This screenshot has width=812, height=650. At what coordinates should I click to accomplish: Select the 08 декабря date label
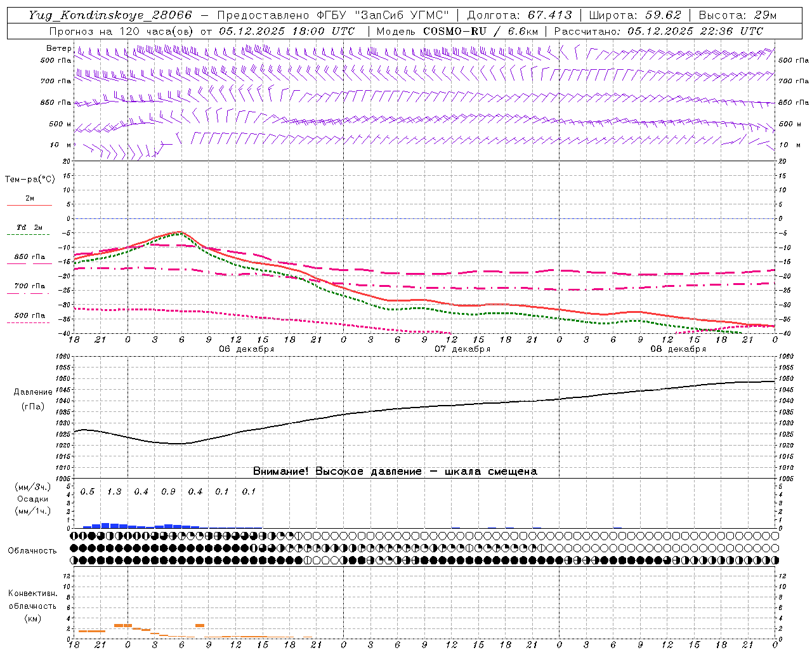coord(678,349)
